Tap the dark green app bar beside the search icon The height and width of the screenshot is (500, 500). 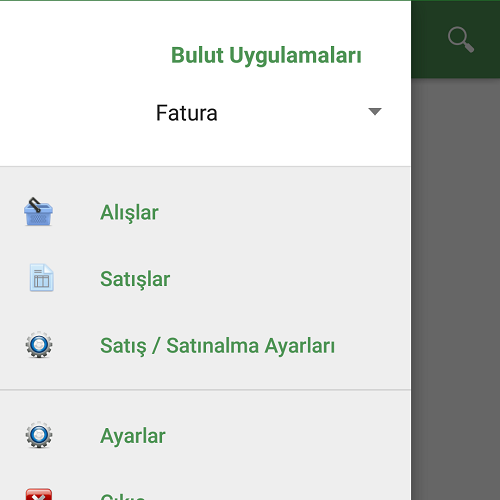click(429, 39)
